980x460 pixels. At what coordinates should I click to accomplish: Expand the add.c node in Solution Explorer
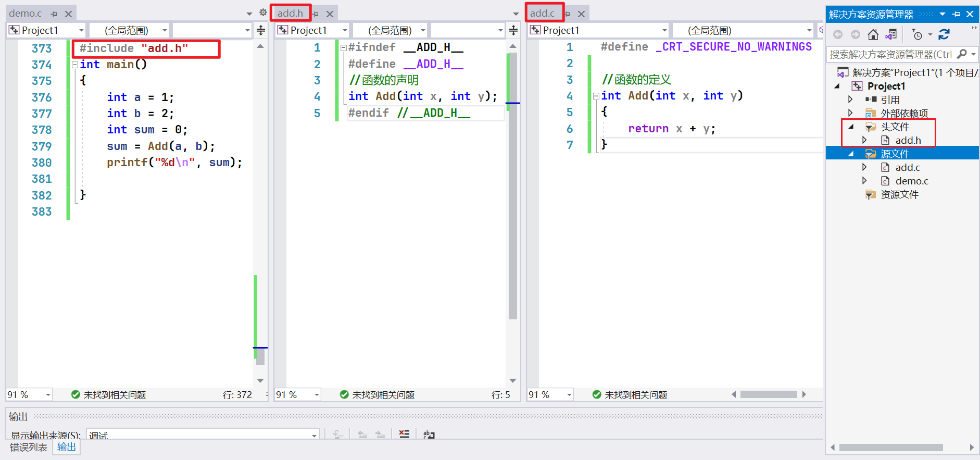point(864,167)
